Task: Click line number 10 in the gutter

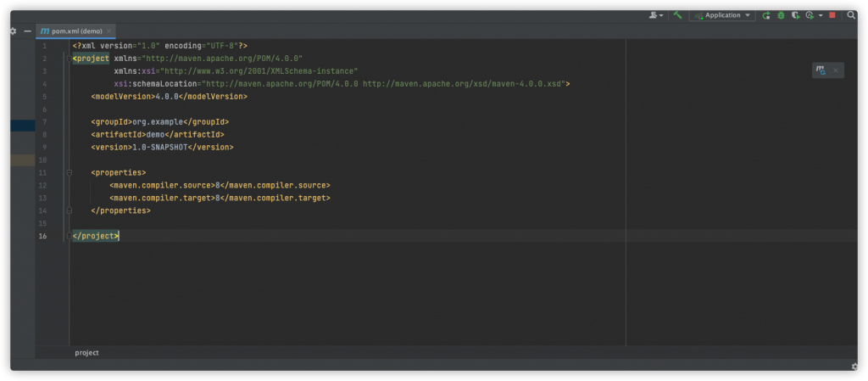Action: [x=42, y=160]
